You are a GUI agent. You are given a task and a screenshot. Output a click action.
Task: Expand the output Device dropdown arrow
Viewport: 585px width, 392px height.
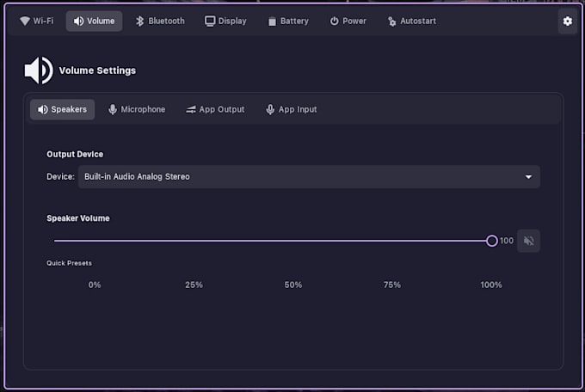point(528,177)
